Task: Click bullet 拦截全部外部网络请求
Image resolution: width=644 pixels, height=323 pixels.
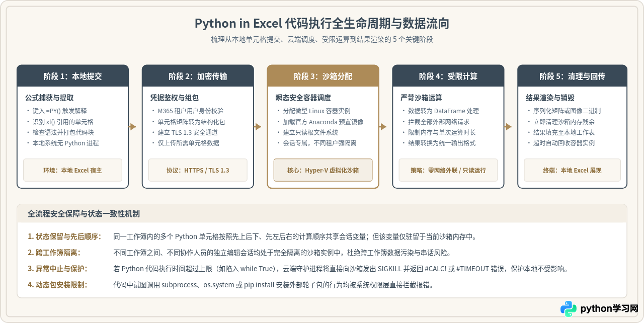Action: pyautogui.click(x=439, y=122)
